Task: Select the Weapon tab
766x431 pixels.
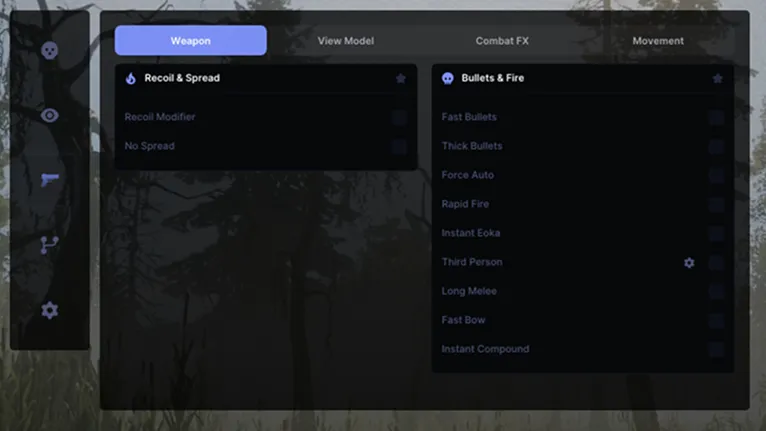Action: click(x=191, y=41)
